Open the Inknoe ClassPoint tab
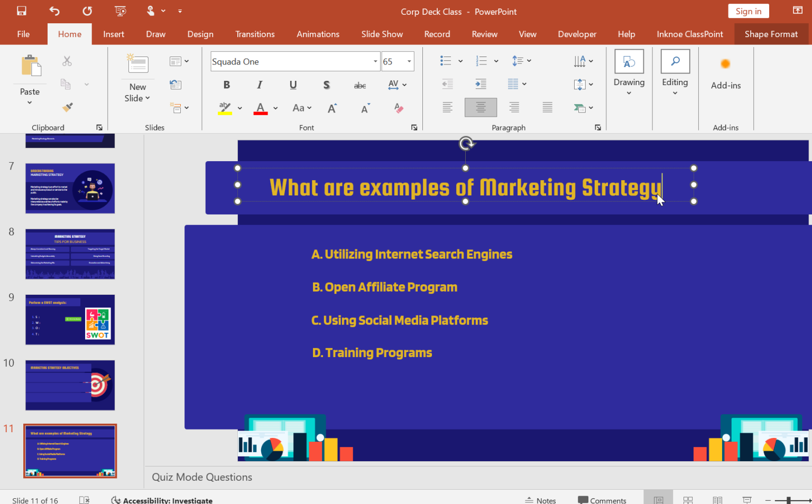 point(690,34)
